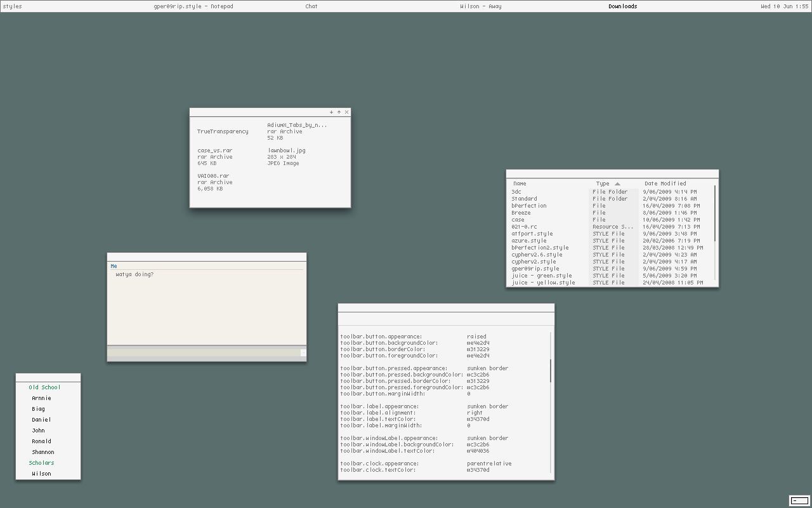Viewport: 812px width, 508px height.
Task: Click the '#34370d' value for label.textColor
Action: 478,419
